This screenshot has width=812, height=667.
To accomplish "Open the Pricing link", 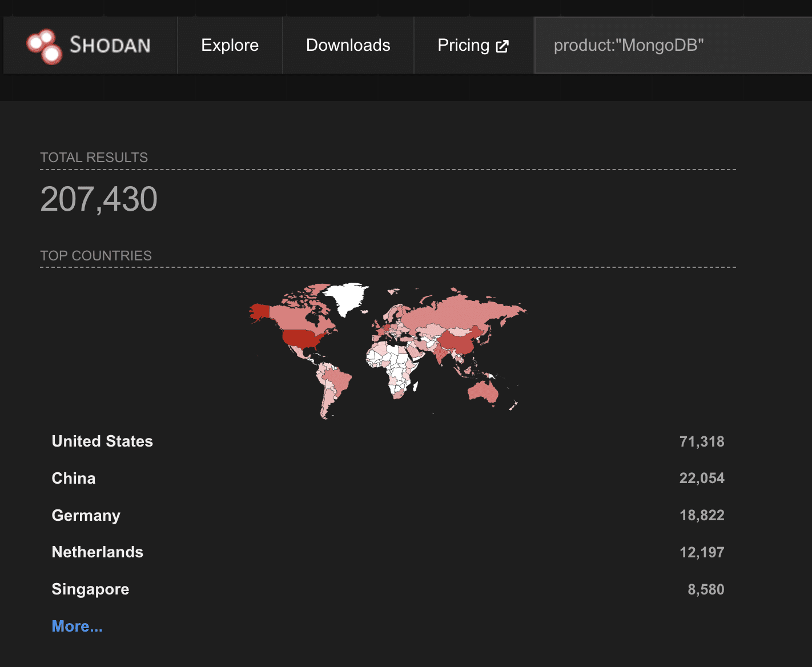I will coord(463,45).
